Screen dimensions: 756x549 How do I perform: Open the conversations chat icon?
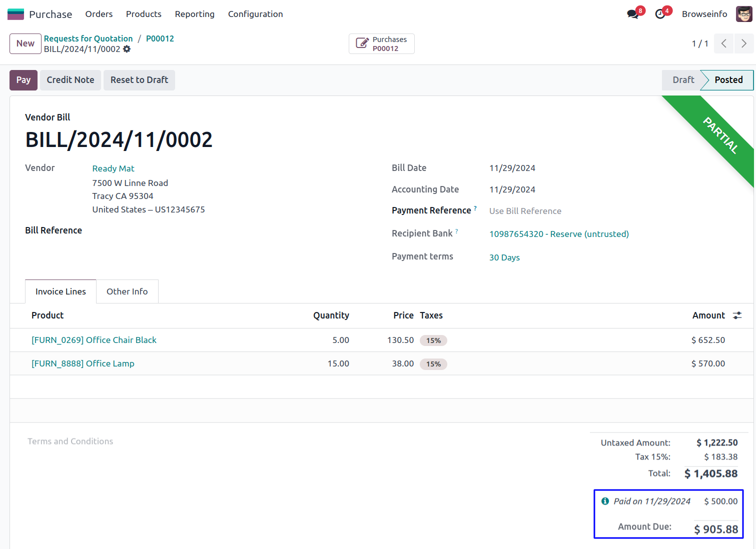click(633, 14)
